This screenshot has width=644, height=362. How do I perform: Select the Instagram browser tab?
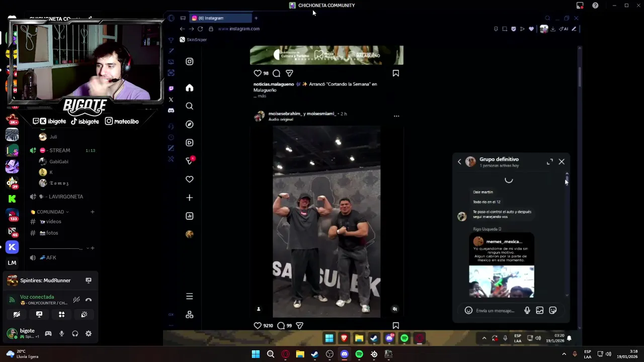pos(220,18)
